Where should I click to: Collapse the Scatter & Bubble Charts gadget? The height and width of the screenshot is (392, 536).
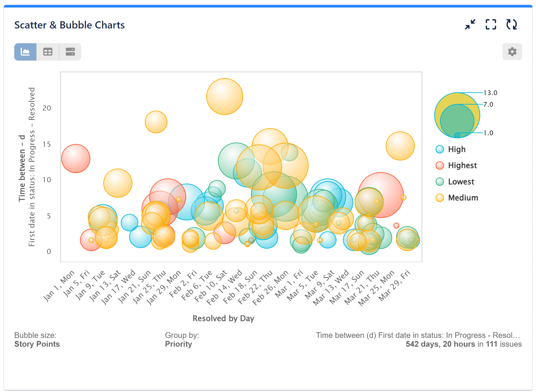tap(470, 25)
